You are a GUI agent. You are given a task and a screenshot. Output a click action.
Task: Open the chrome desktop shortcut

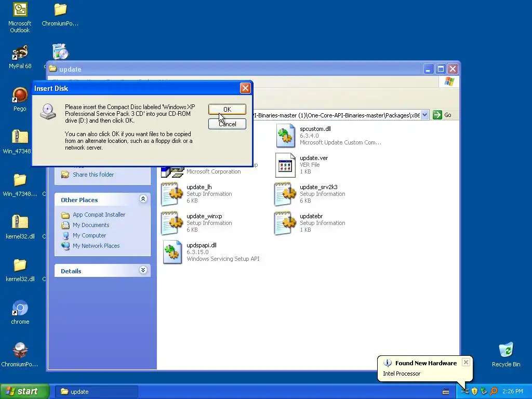(x=20, y=308)
